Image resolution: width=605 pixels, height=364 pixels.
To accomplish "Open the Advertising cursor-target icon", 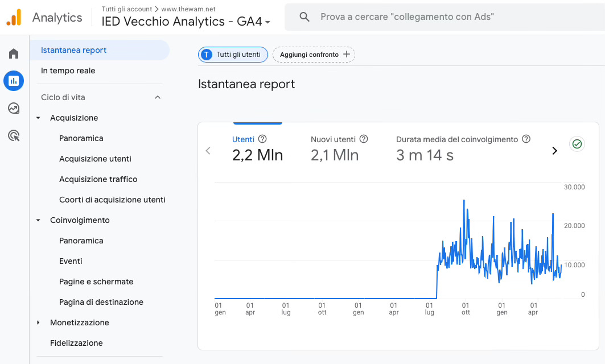I will coord(14,136).
